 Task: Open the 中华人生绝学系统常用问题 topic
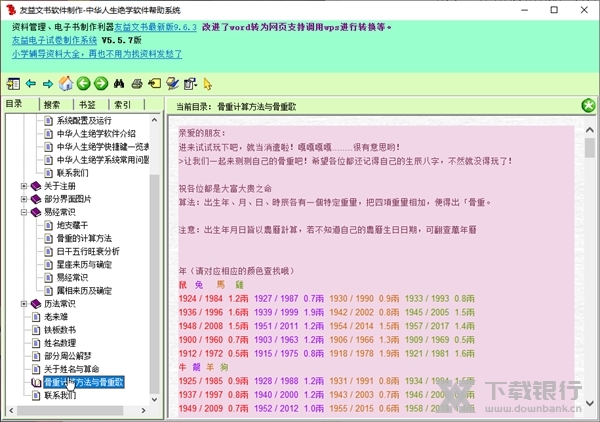point(103,160)
